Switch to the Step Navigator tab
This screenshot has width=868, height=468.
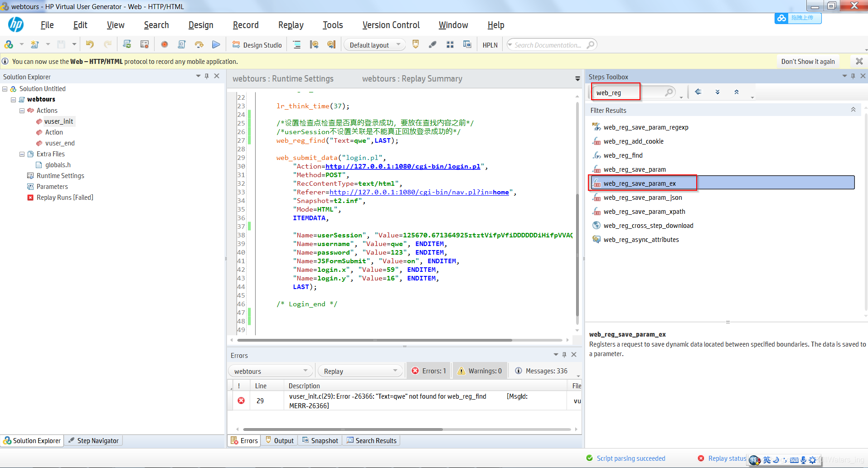click(93, 440)
